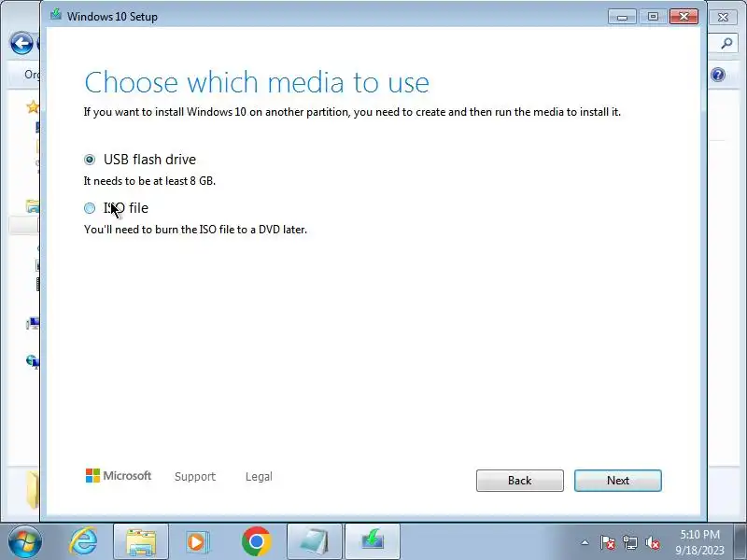Select the ISO file radio option
Screen dimensions: 747x560
click(90, 208)
